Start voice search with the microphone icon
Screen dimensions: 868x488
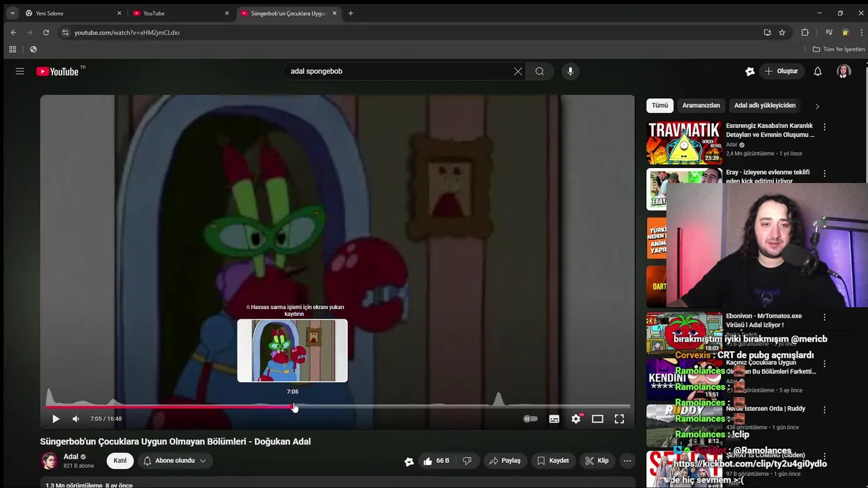pyautogui.click(x=570, y=71)
